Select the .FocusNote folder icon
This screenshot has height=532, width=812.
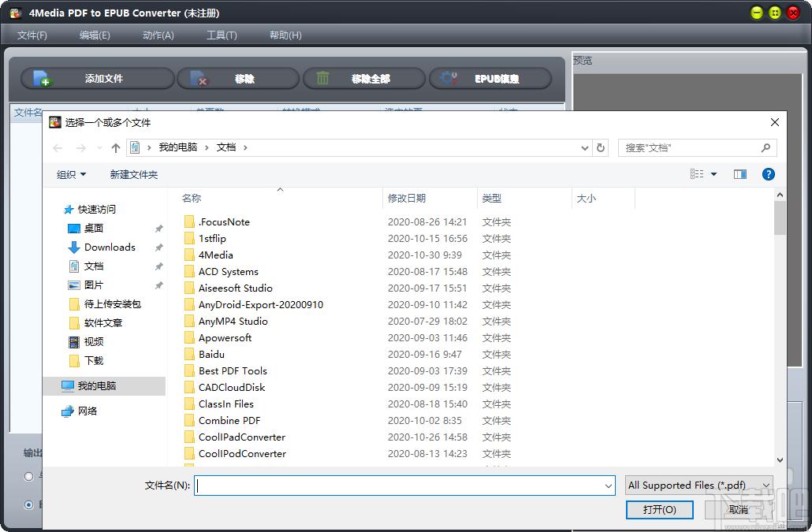189,222
